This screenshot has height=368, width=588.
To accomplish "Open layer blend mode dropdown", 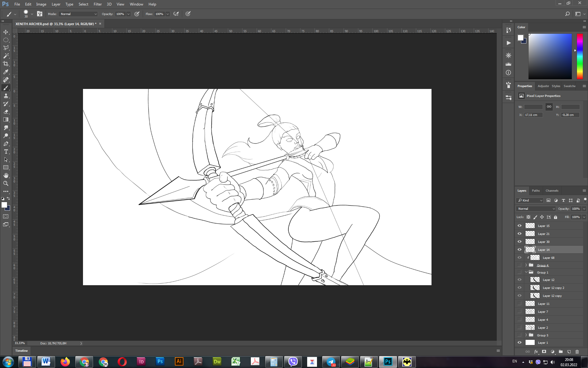I will pos(536,209).
